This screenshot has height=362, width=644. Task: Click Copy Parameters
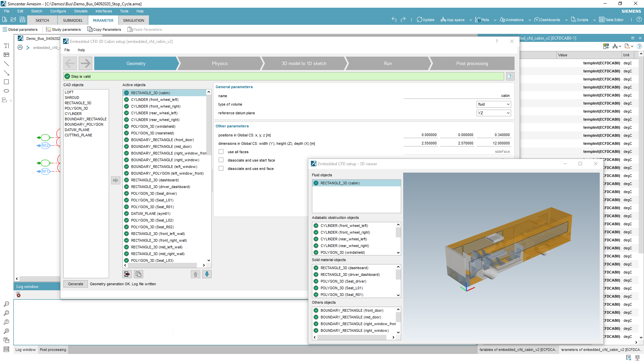pyautogui.click(x=104, y=29)
